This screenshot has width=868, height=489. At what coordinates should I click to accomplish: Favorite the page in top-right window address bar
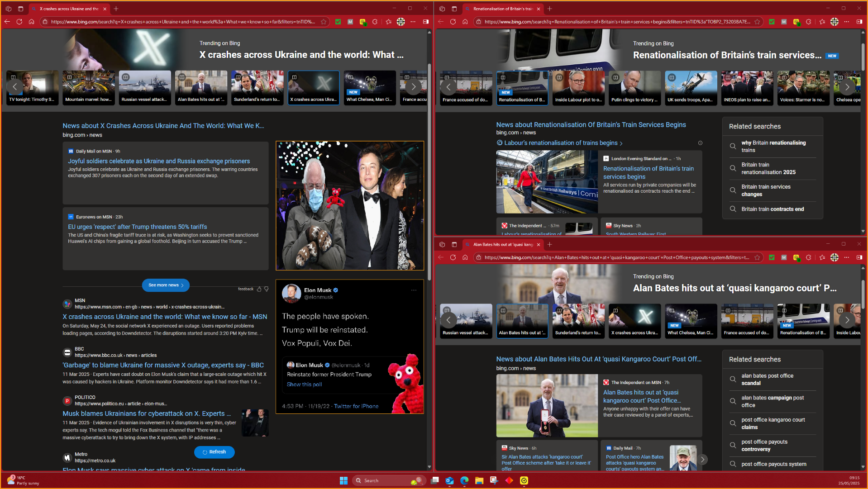[x=757, y=22]
